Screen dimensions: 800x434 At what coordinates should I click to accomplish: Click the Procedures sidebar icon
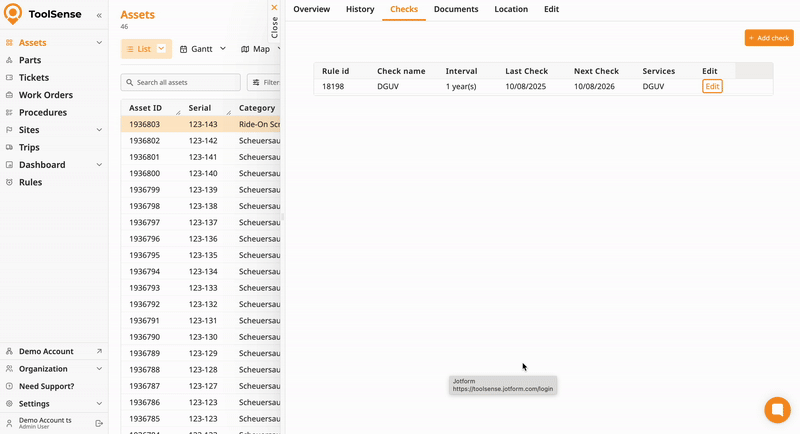pyautogui.click(x=9, y=112)
